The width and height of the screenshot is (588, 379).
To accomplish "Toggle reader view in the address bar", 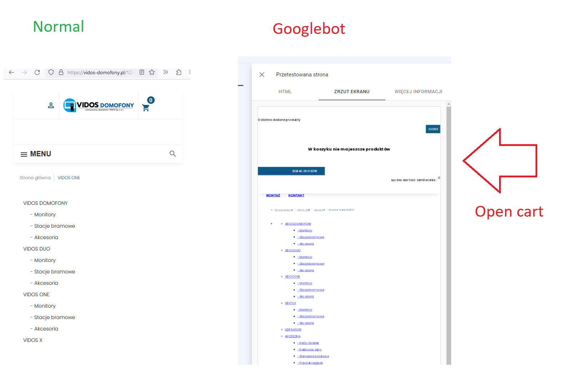I will coord(142,72).
